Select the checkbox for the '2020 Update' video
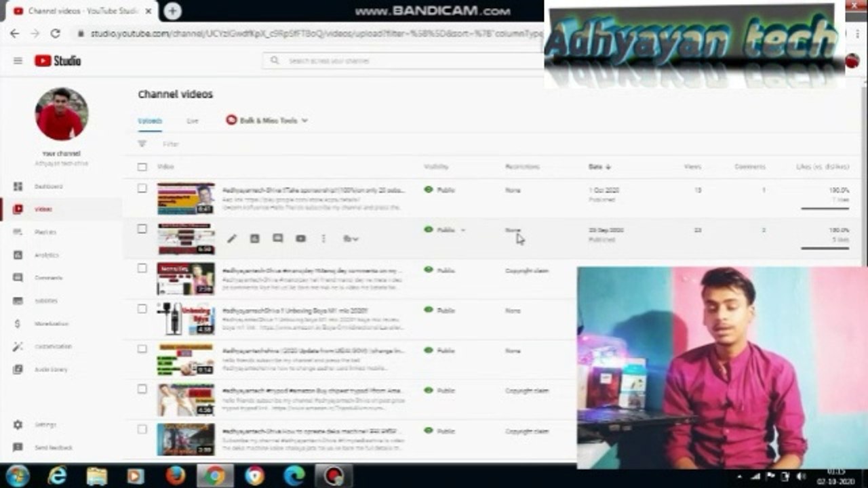Screen dimensions: 868x488 (x=142, y=349)
